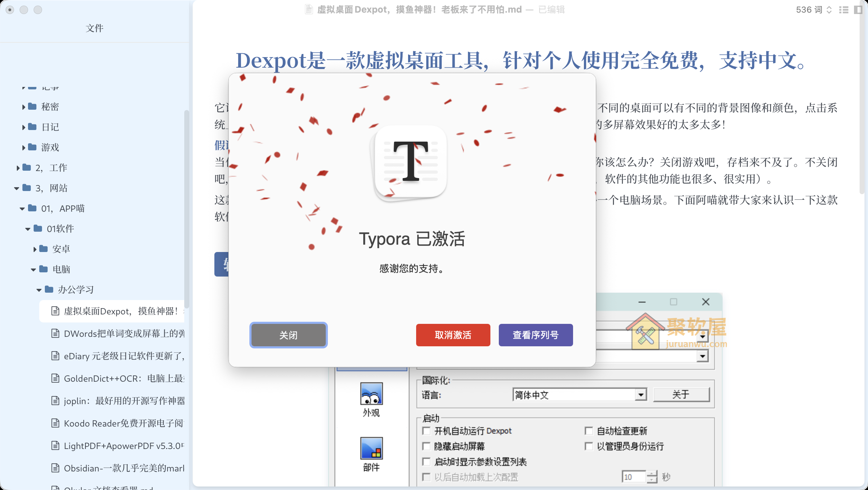Click the document icon beside the md filename
Image resolution: width=868 pixels, height=490 pixels.
(x=308, y=9)
